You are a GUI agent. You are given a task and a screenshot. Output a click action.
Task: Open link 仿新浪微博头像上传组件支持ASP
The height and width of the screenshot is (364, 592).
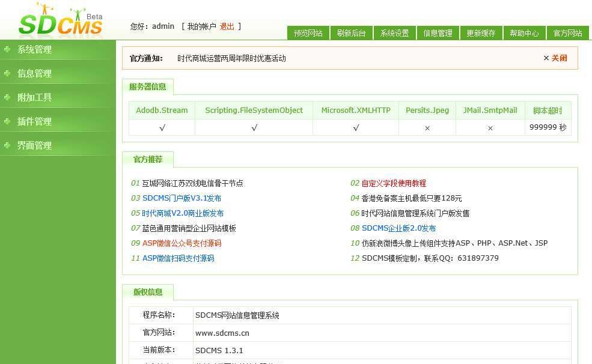454,243
